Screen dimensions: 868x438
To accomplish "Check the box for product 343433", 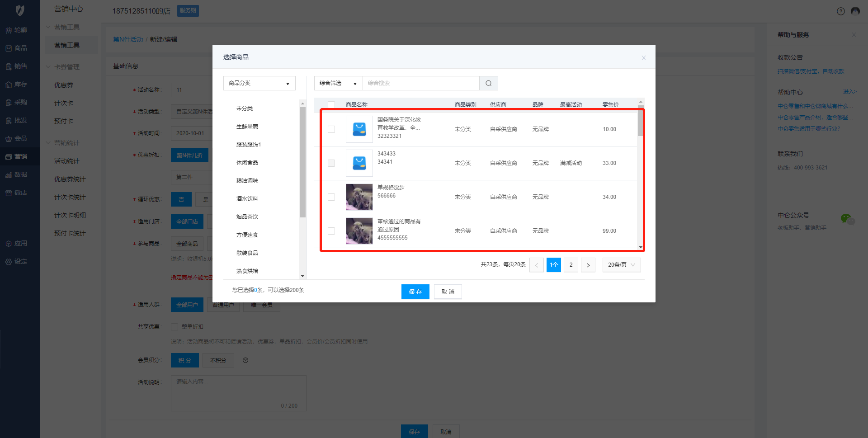I will 331,163.
